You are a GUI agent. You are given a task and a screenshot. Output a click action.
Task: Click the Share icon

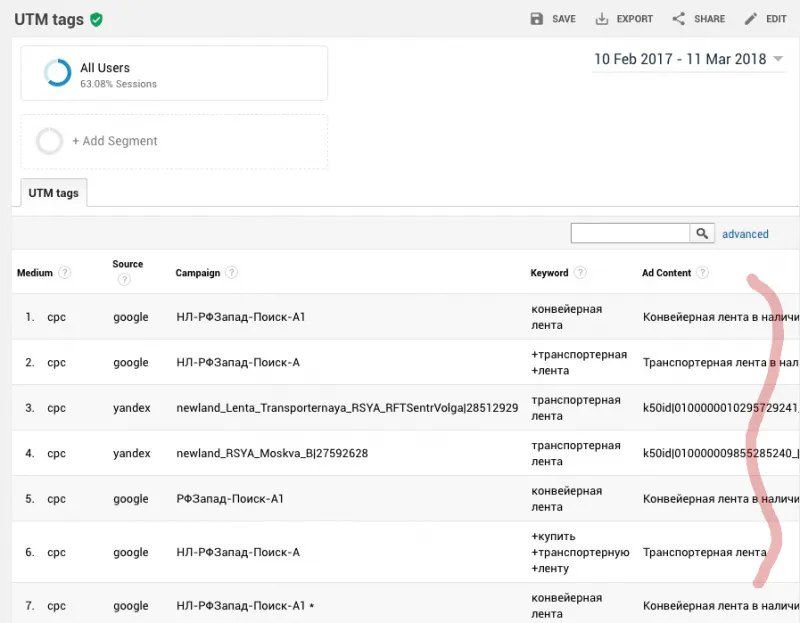click(x=679, y=19)
